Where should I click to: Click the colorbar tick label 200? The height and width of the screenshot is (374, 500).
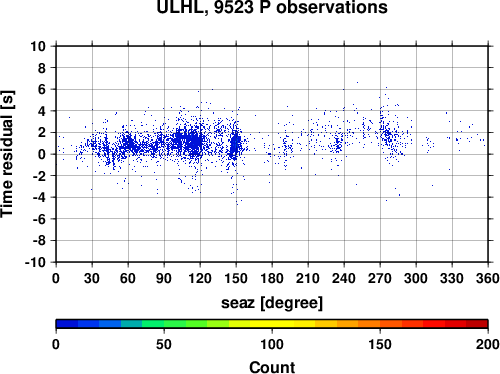488,344
